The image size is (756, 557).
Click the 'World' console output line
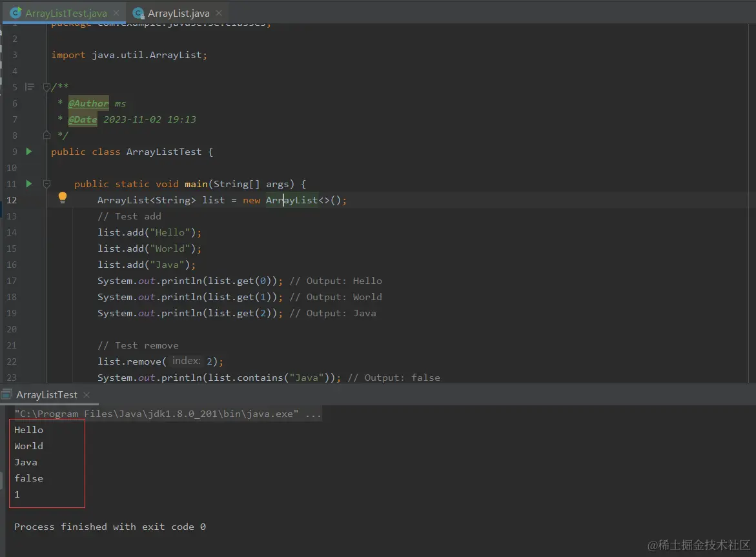tap(28, 446)
